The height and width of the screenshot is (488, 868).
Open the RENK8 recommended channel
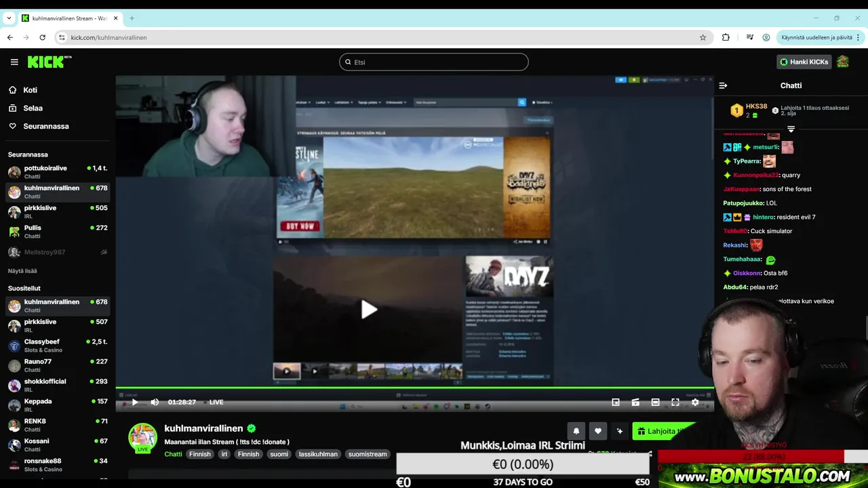(58, 425)
